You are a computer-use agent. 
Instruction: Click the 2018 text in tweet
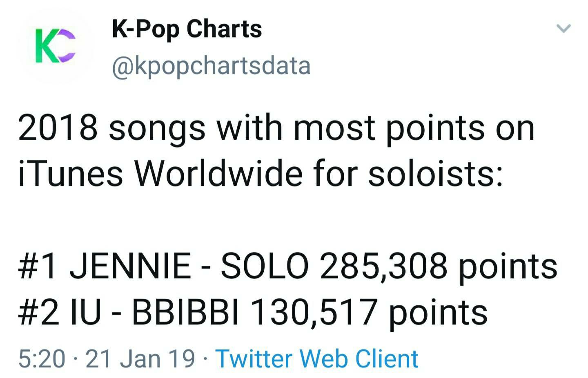58,127
